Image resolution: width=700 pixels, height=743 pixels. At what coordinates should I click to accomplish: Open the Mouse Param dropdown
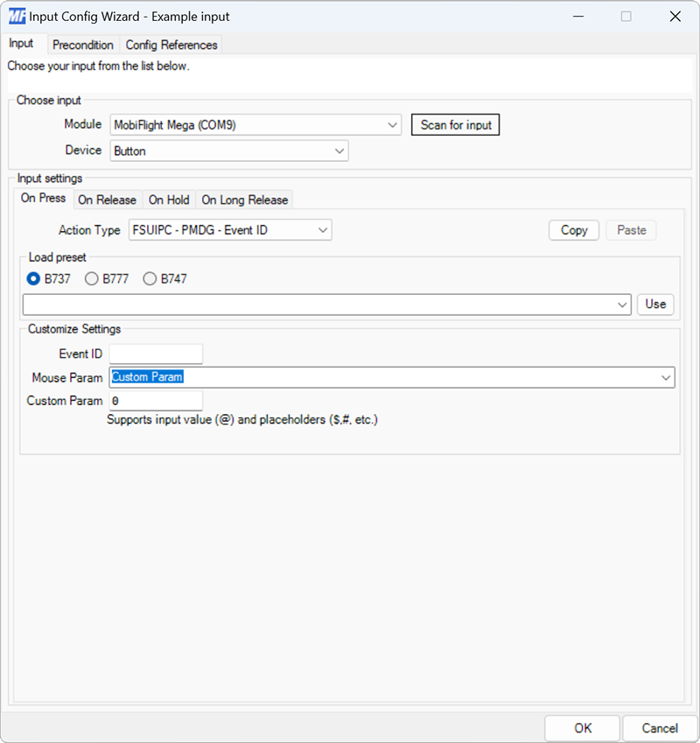click(667, 377)
